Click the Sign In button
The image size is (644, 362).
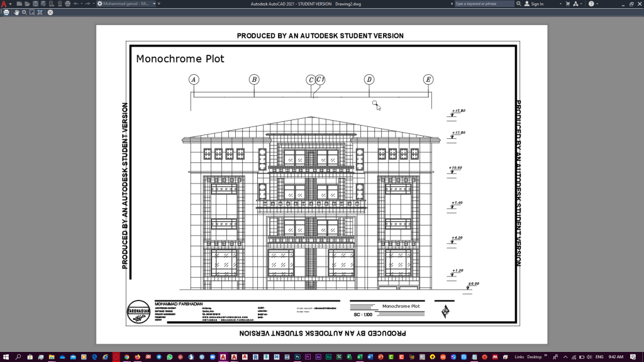pyautogui.click(x=536, y=4)
